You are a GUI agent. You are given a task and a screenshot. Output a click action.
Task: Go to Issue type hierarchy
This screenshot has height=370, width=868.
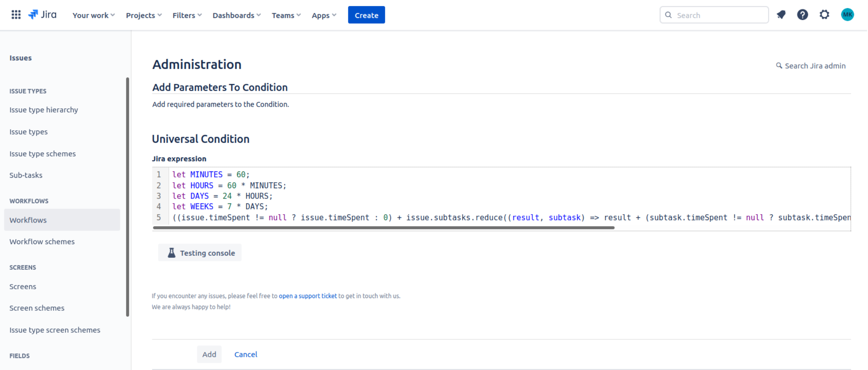[x=44, y=110]
